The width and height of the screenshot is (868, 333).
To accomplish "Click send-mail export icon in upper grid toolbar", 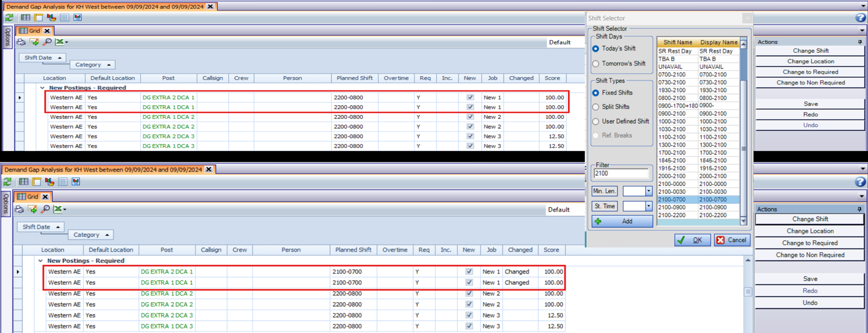I will pyautogui.click(x=34, y=42).
